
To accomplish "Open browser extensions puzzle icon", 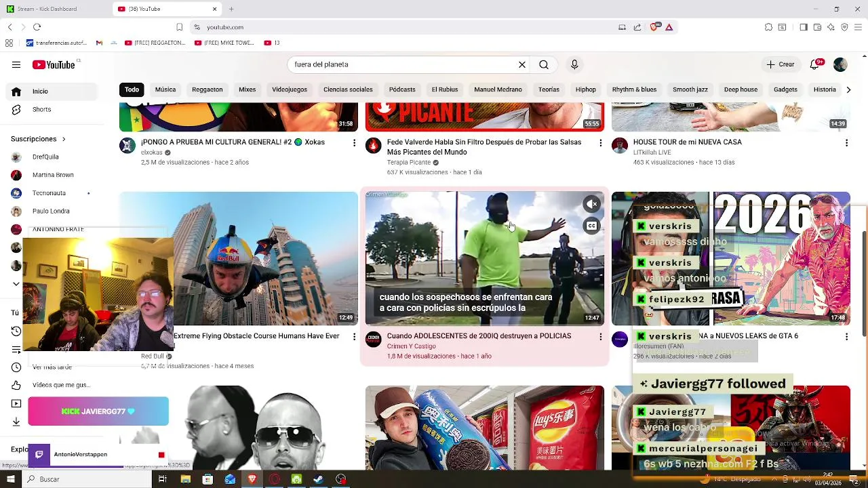I will point(768,27).
